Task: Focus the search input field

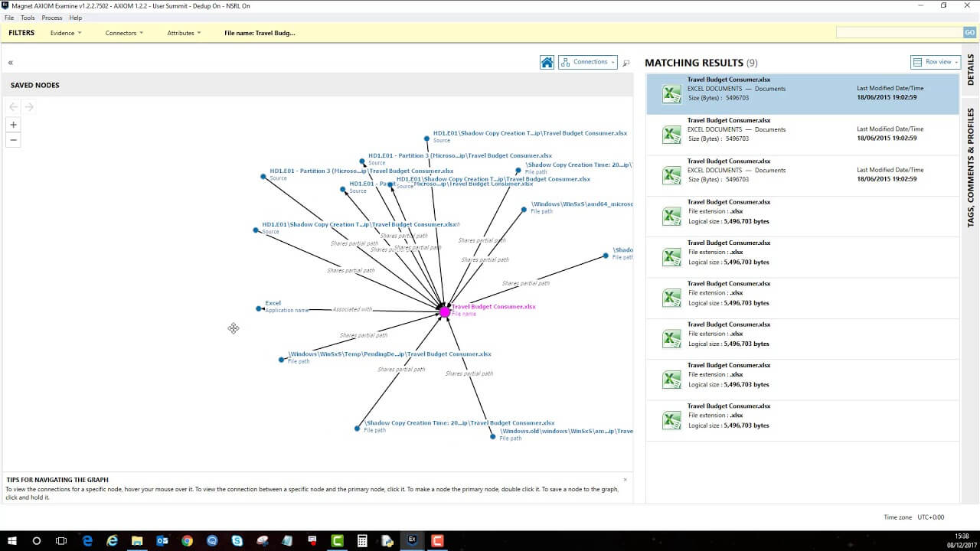Action: (899, 32)
